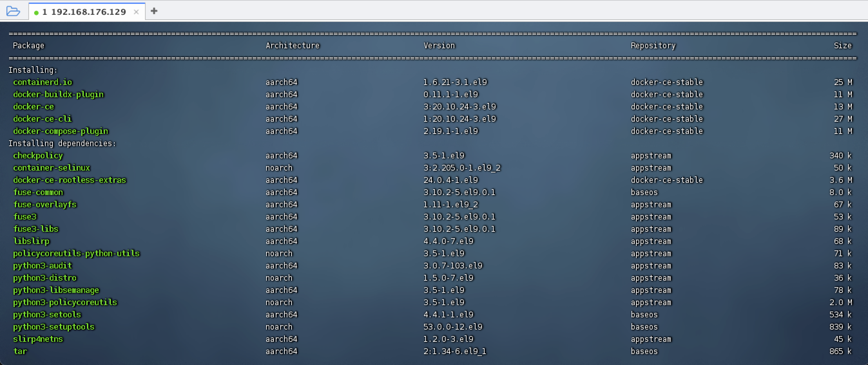The height and width of the screenshot is (365, 868).
Task: Click the docker-compose-plugin package entry
Action: point(61,131)
